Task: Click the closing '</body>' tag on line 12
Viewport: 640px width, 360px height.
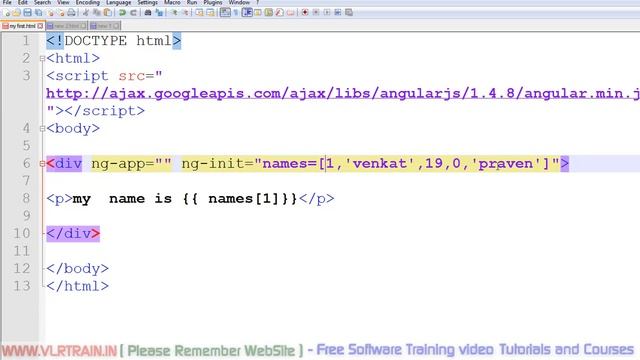Action: pyautogui.click(x=78, y=269)
